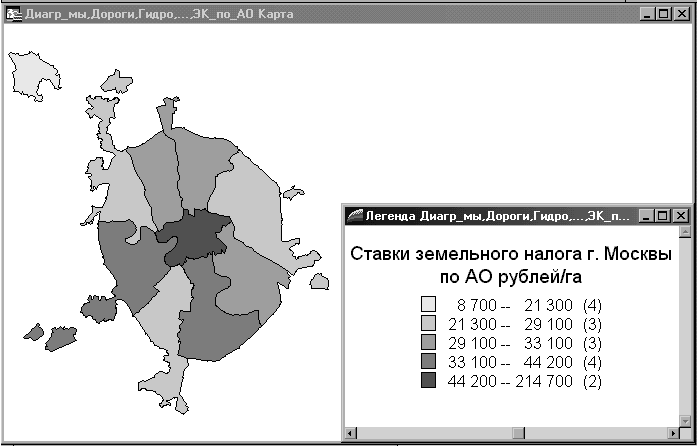Select legend subtitle 'по АО рублей/га'
Image resolution: width=697 pixels, height=446 pixels.
click(x=511, y=277)
